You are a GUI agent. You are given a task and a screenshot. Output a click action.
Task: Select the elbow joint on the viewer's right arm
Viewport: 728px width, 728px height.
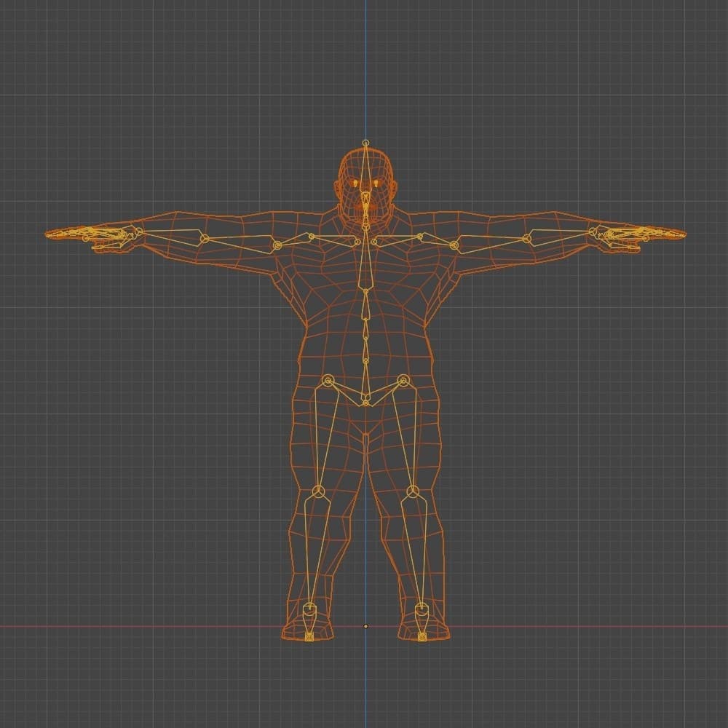526,239
